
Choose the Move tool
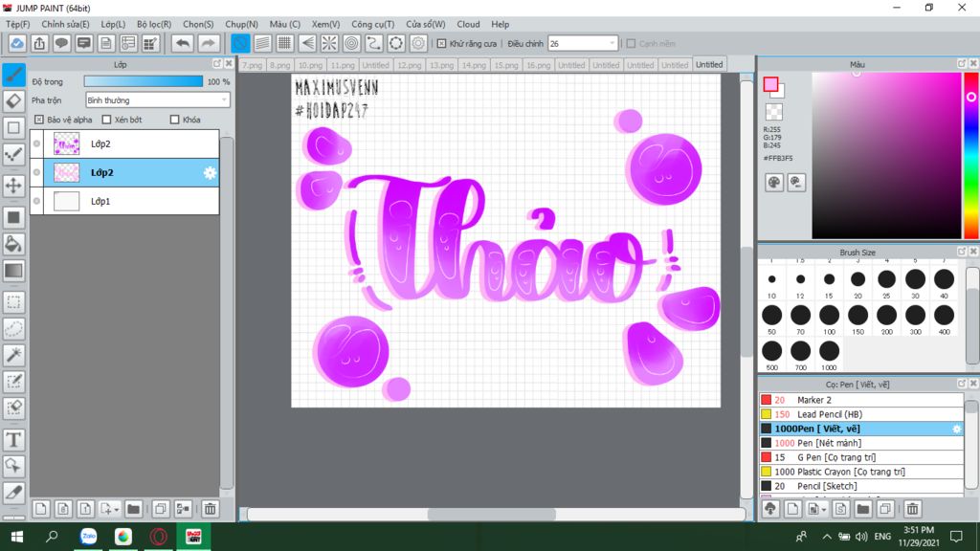coord(13,186)
